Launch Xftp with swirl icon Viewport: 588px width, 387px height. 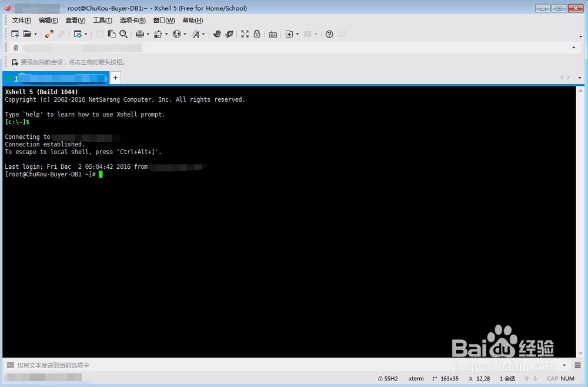pyautogui.click(x=217, y=34)
